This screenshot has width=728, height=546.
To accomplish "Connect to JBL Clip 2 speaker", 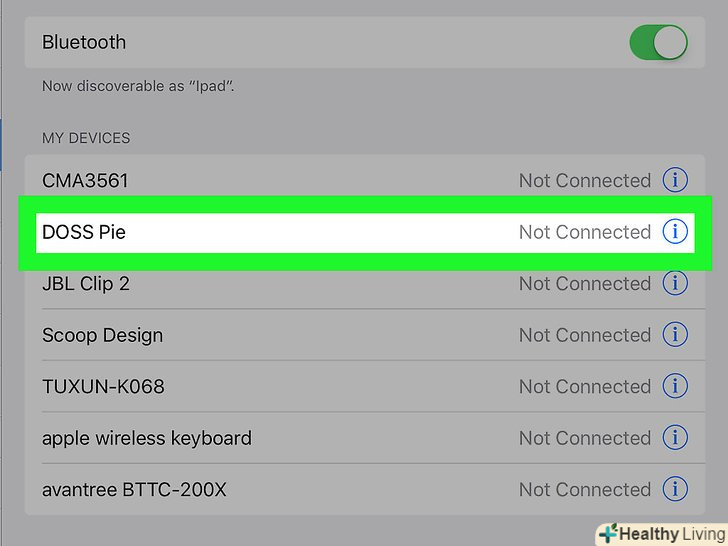I will (86, 284).
